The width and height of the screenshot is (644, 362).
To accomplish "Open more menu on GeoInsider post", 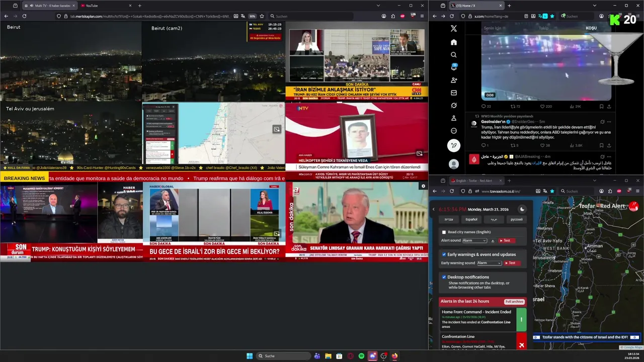I will pos(609,122).
